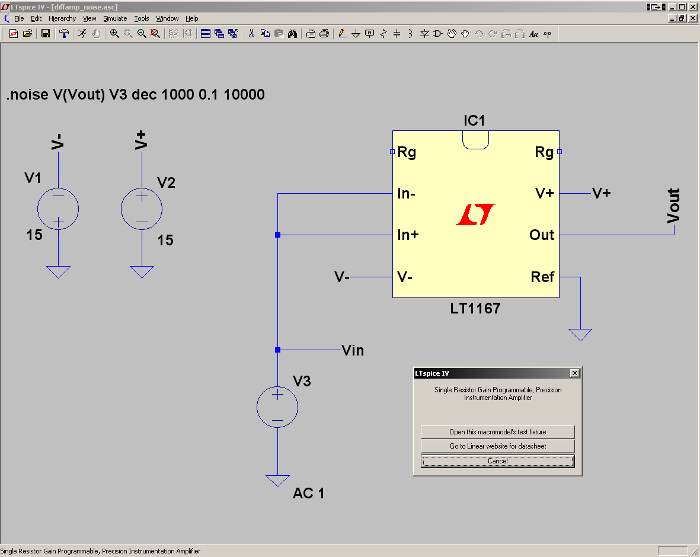Open the View menu
The image size is (700, 557).
coord(90,18)
